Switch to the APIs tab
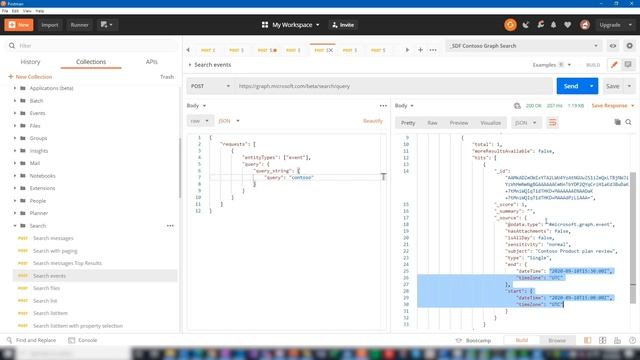This screenshot has height=360, width=640. tap(151, 62)
